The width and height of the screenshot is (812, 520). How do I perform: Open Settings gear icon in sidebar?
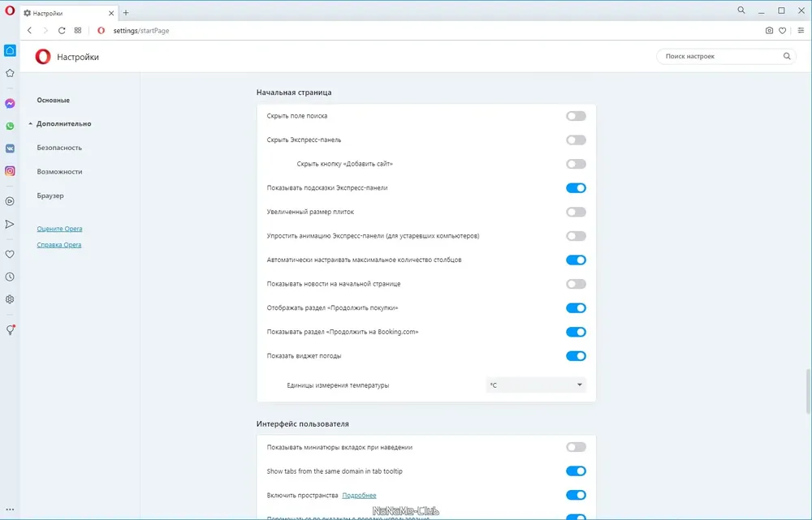10,299
